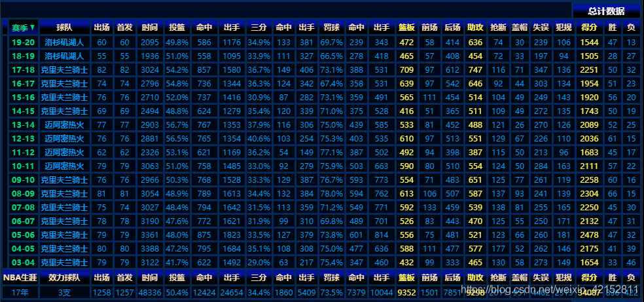This screenshot has width=644, height=302.
Task: Sort by 失误 in the top header row
Action: click(541, 28)
